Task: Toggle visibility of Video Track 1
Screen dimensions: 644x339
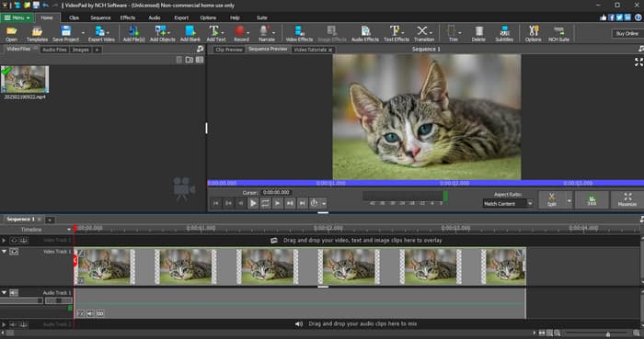Action: click(14, 252)
